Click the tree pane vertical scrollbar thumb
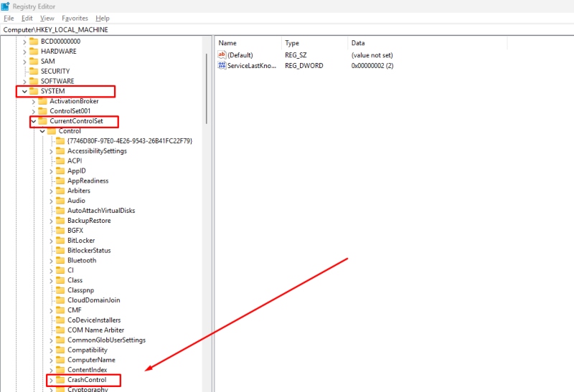 (207, 87)
